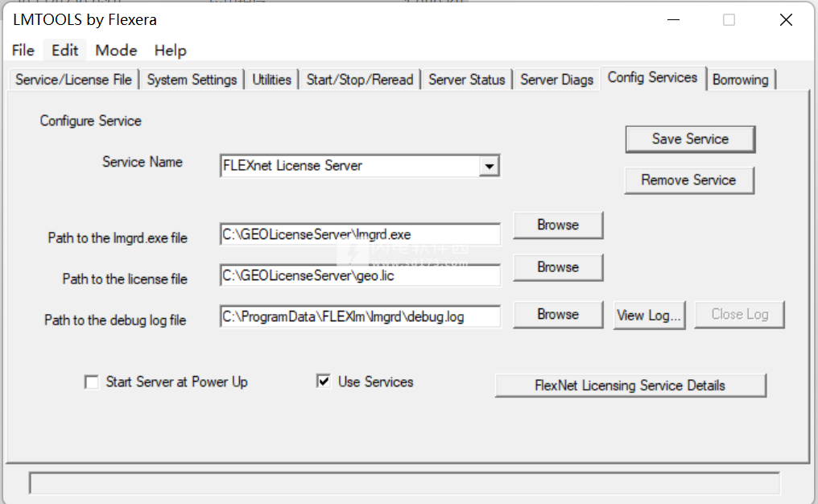Select the Server Status tab
Viewport: 818px width, 504px height.
coord(467,80)
